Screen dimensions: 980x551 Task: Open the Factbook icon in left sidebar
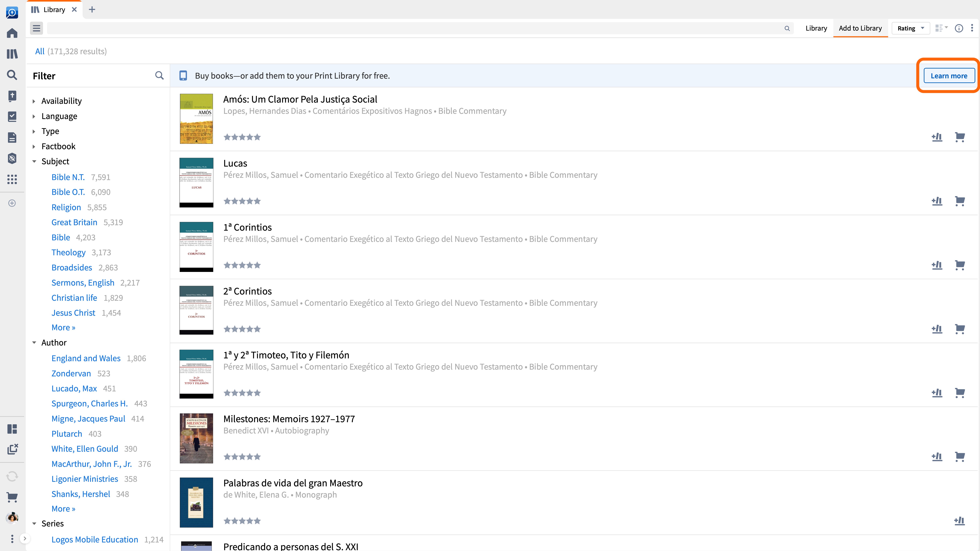(x=12, y=96)
